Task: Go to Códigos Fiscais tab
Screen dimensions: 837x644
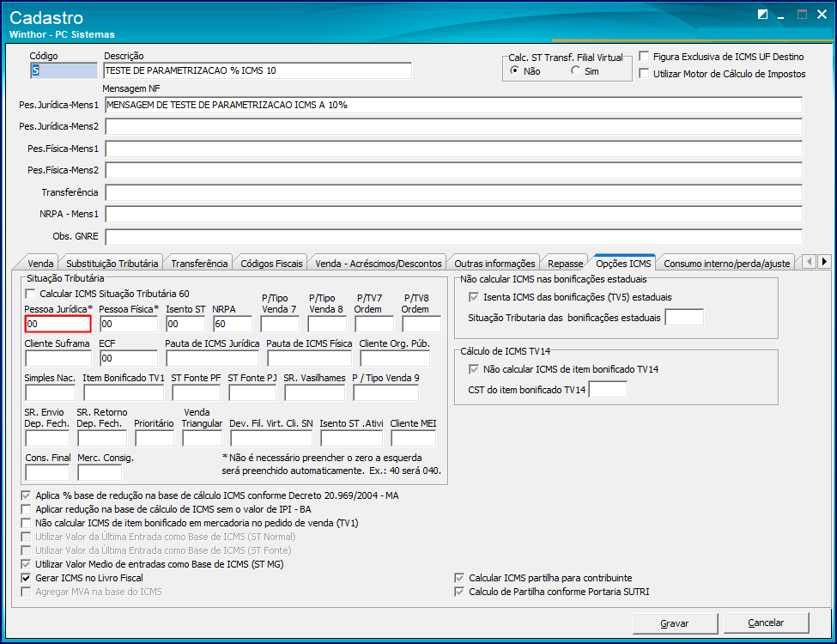Action: click(x=271, y=264)
